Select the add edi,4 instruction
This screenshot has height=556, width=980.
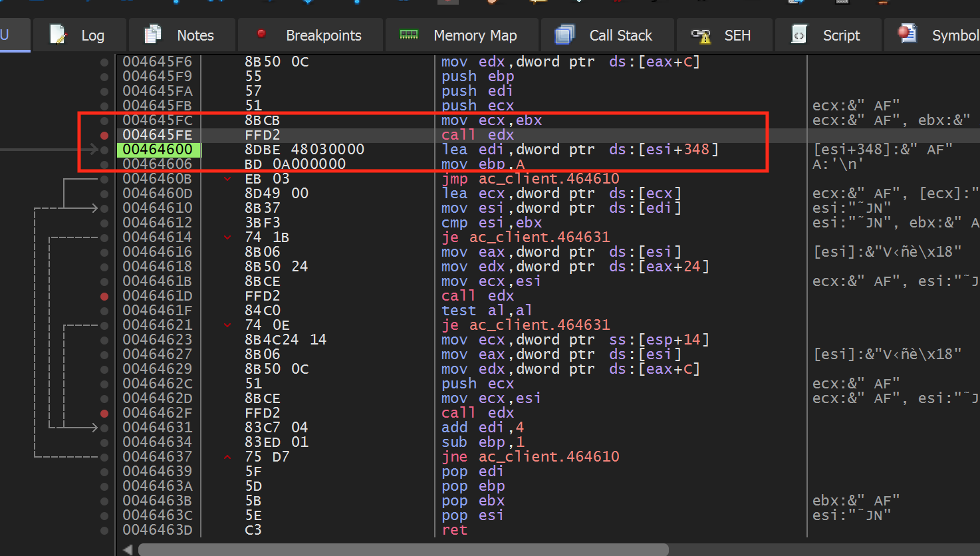[x=483, y=428]
